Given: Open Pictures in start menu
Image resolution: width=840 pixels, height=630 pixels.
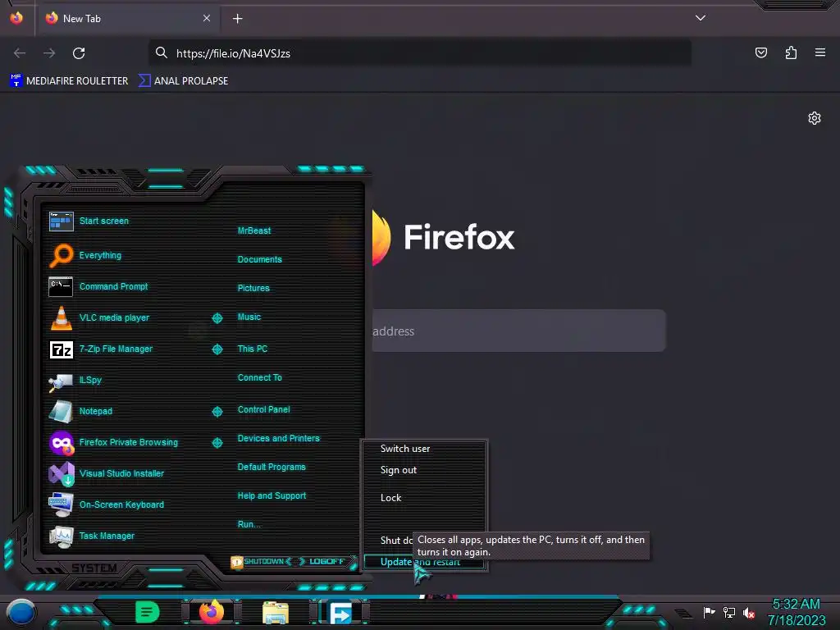Looking at the screenshot, I should [253, 288].
